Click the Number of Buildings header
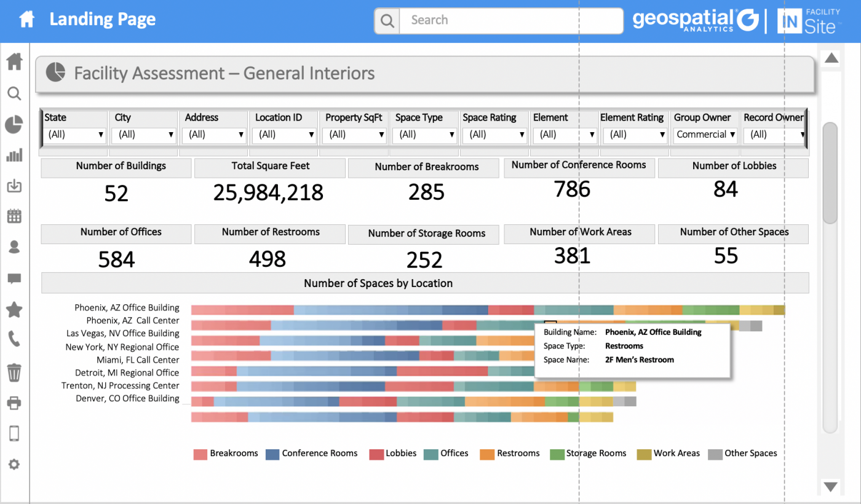 pyautogui.click(x=116, y=167)
